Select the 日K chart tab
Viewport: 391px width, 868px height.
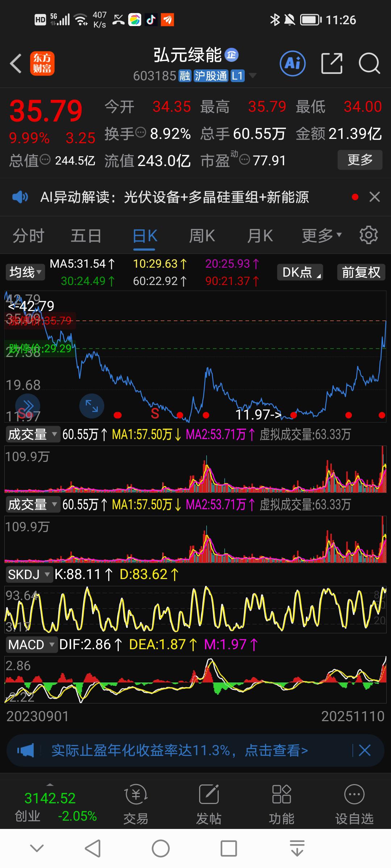145,236
